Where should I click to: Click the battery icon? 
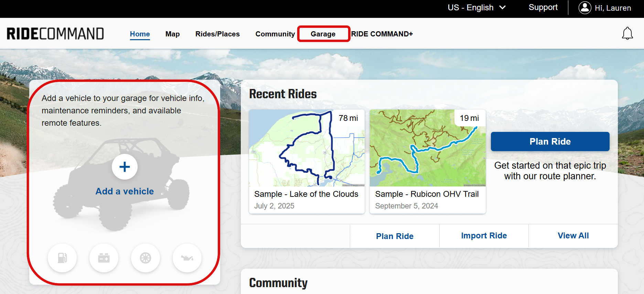pyautogui.click(x=104, y=258)
